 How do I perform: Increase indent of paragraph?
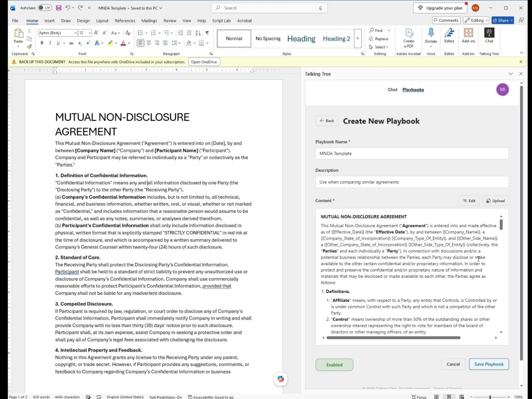pyautogui.click(x=189, y=33)
